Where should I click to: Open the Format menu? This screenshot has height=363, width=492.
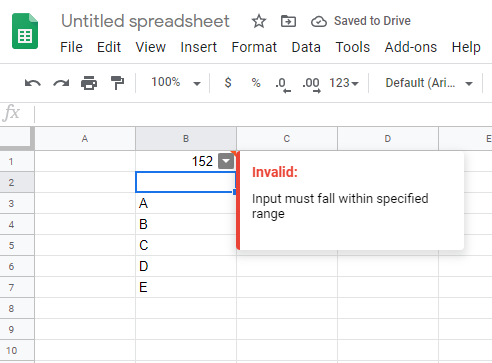click(254, 47)
